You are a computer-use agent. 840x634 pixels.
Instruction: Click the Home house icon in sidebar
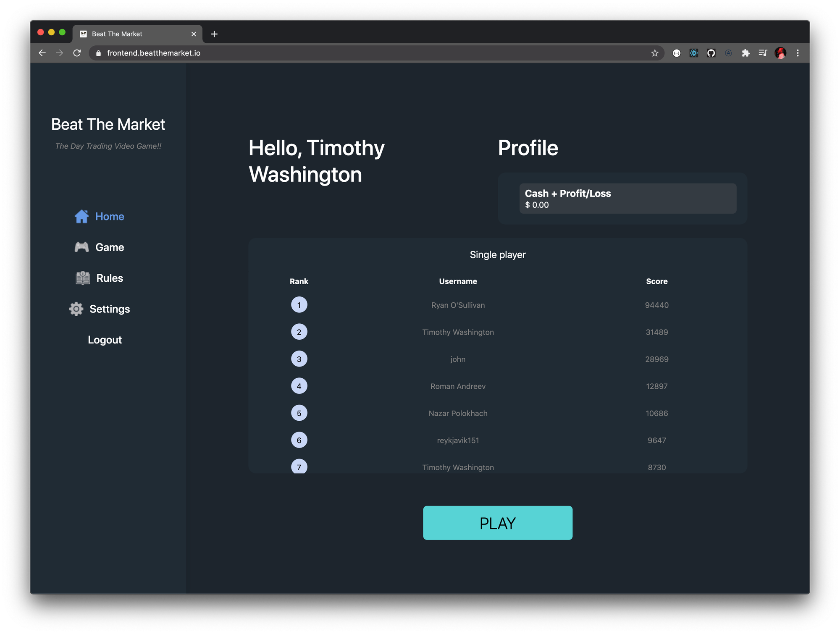coord(81,216)
